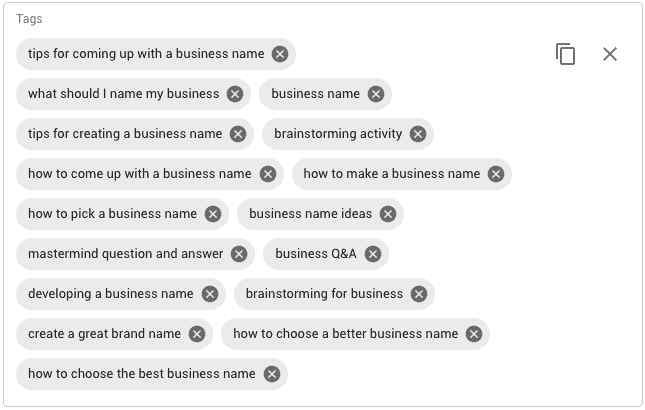Click empty tags field area to add a tag
The height and width of the screenshot is (410, 645).
(x=452, y=374)
